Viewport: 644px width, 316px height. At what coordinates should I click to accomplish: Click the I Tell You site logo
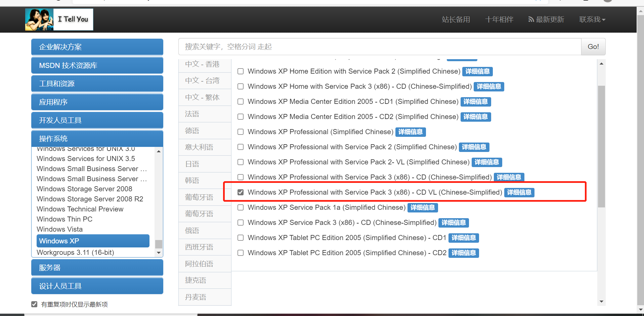(59, 19)
